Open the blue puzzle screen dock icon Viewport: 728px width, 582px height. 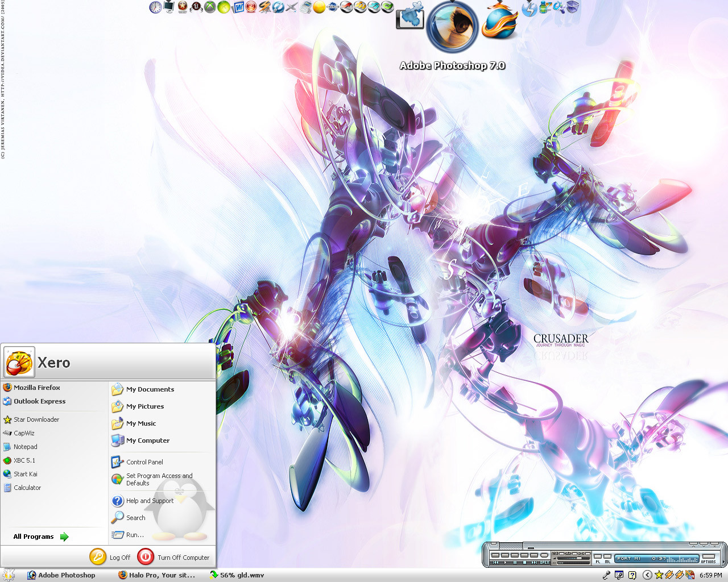click(410, 16)
